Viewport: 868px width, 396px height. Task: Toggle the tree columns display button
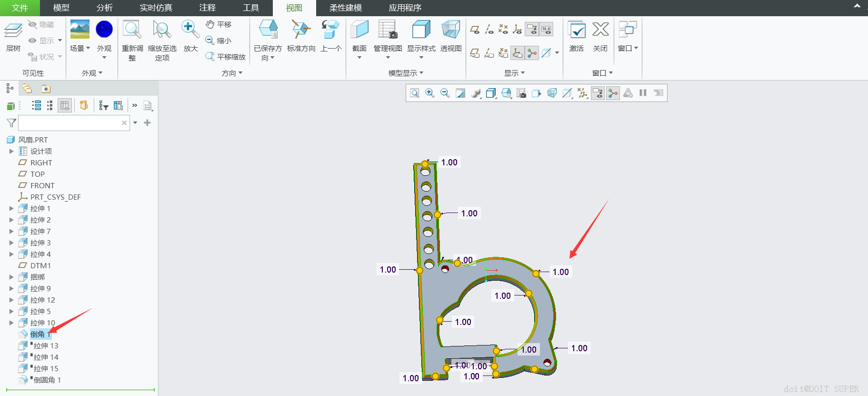[x=65, y=105]
